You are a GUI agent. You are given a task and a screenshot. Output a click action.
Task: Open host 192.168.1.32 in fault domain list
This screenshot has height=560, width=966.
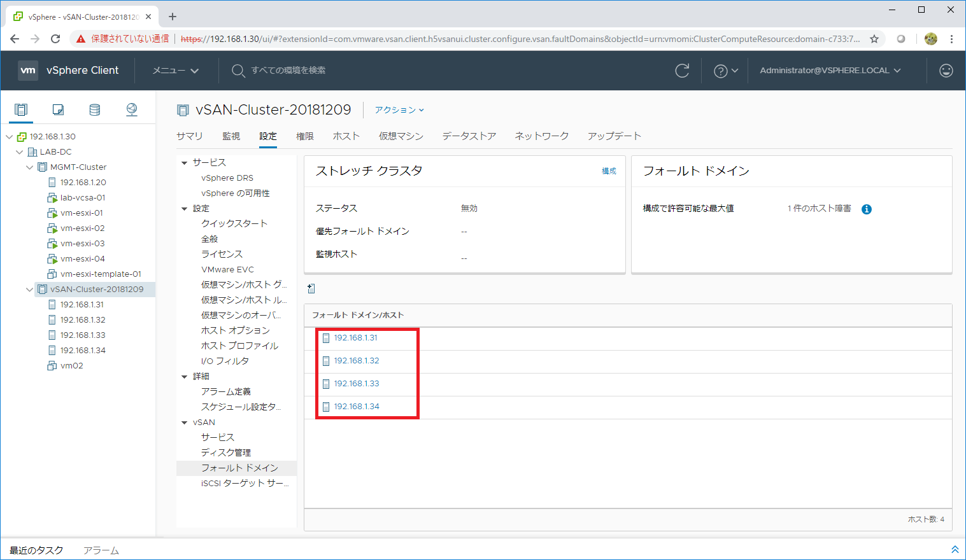pos(357,361)
